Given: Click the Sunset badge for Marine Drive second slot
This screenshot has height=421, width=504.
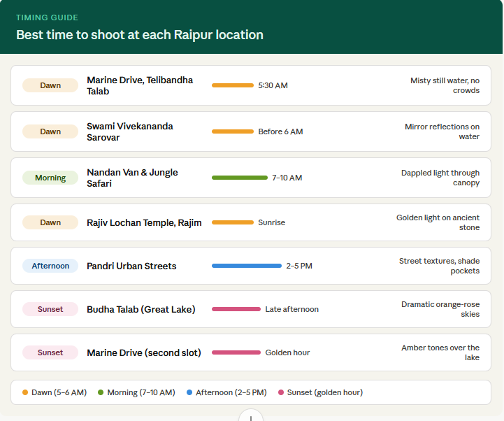Looking at the screenshot, I should point(50,352).
